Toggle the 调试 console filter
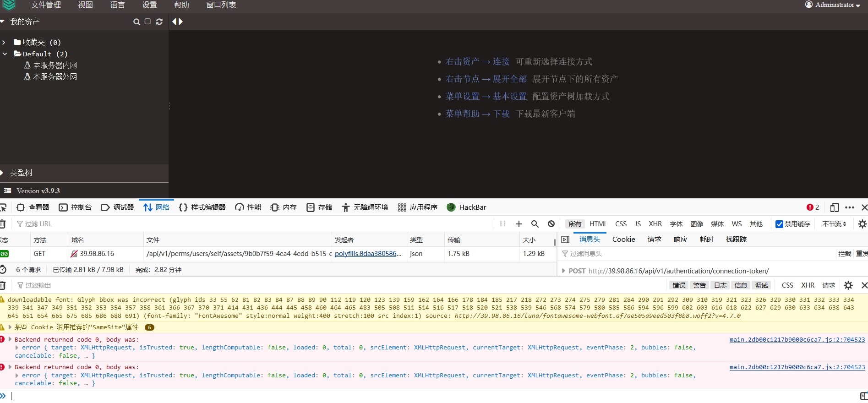The height and width of the screenshot is (403, 868). pyautogui.click(x=761, y=285)
